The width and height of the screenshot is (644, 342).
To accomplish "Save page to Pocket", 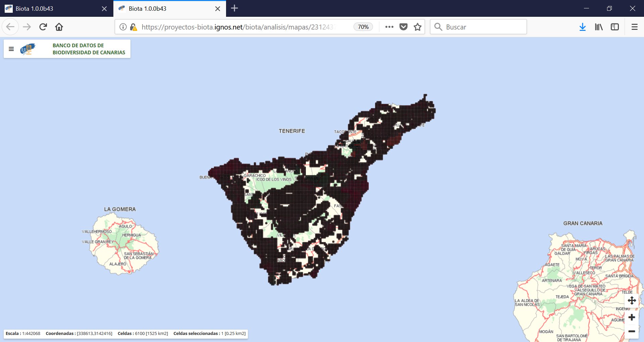I will (x=404, y=27).
